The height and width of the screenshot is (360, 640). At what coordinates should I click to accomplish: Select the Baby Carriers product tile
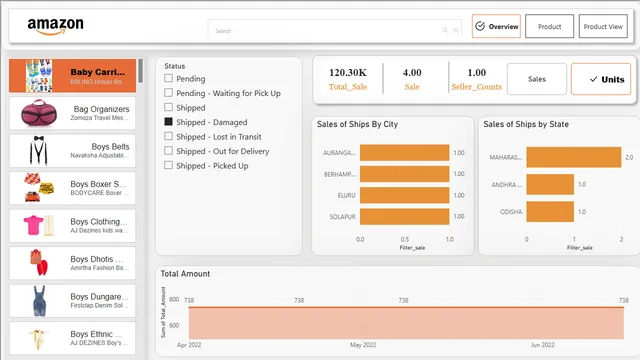(x=73, y=76)
